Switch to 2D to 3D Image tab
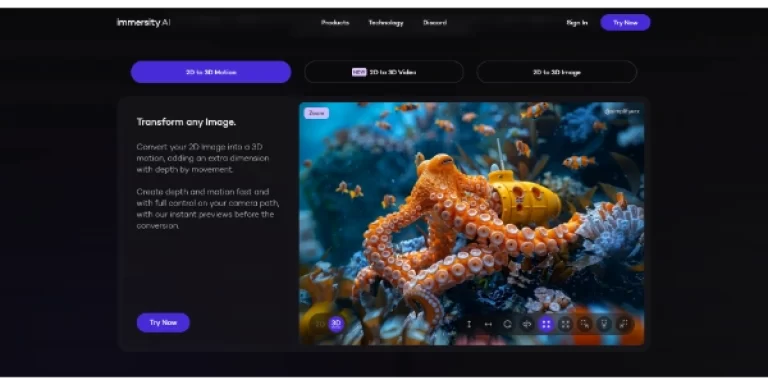768x385 pixels. [557, 72]
